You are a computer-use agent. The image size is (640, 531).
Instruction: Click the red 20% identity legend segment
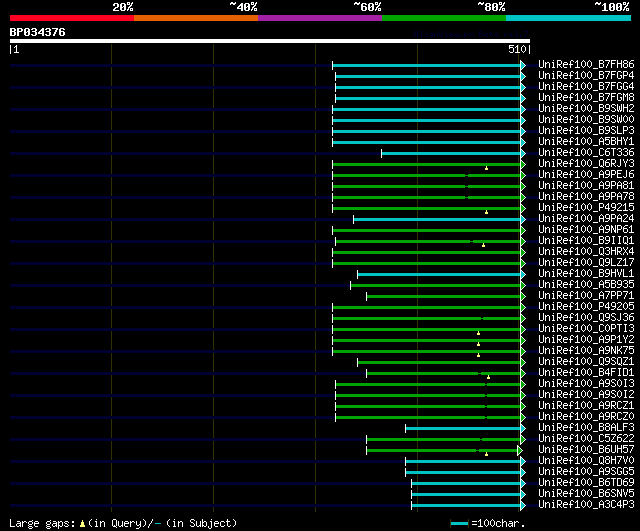72,18
